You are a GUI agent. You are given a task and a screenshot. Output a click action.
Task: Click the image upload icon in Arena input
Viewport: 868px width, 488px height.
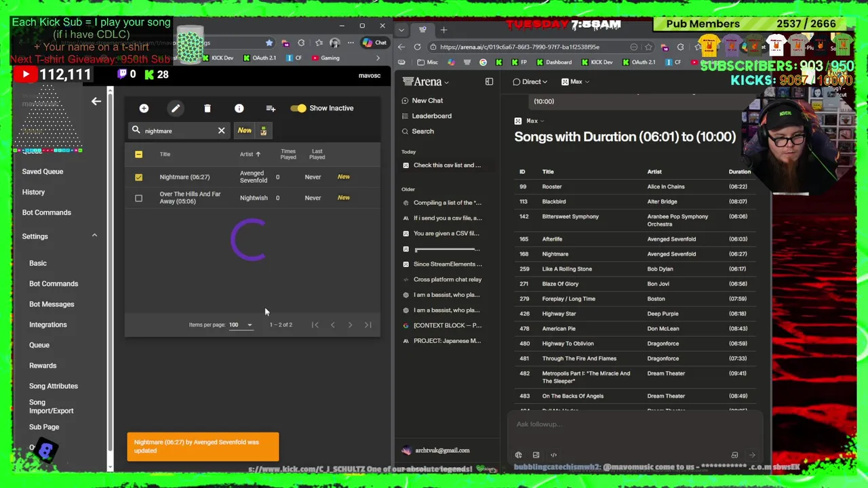point(536,455)
